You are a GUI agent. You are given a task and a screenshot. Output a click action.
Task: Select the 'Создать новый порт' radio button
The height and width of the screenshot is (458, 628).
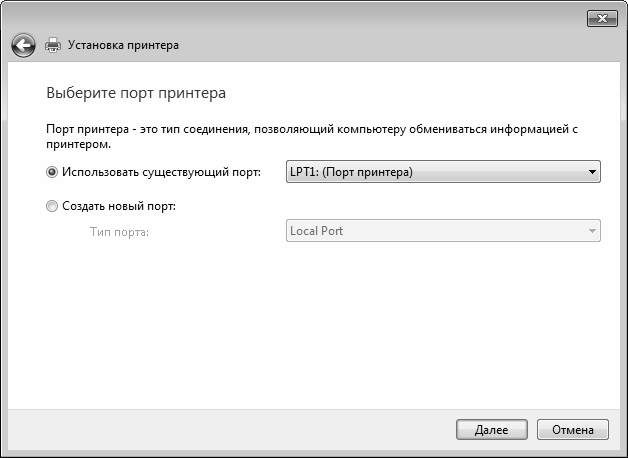(52, 206)
